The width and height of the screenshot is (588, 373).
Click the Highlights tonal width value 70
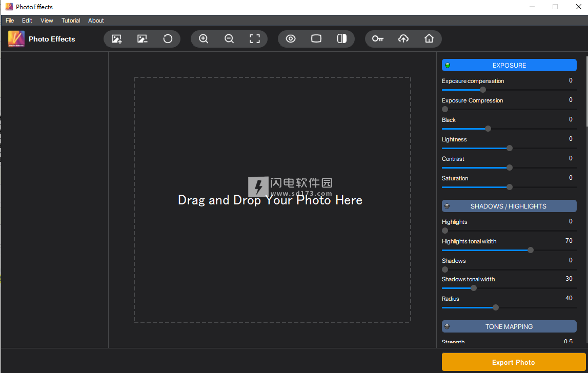coord(569,241)
